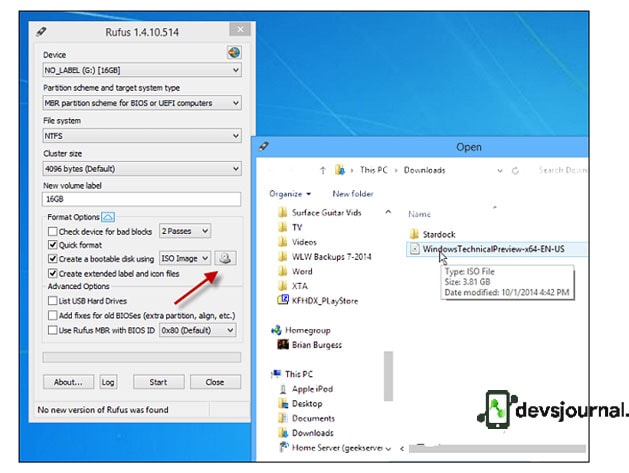Open the Device dropdown
Viewport: 629px width, 473px height.
142,70
